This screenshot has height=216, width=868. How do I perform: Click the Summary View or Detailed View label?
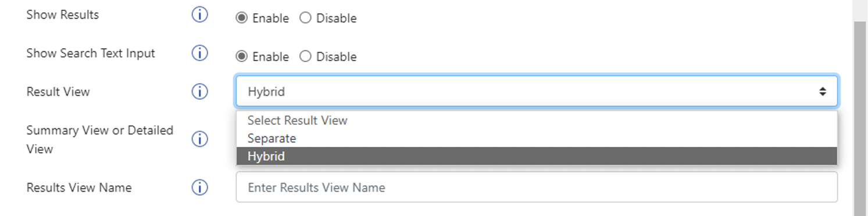click(x=100, y=139)
